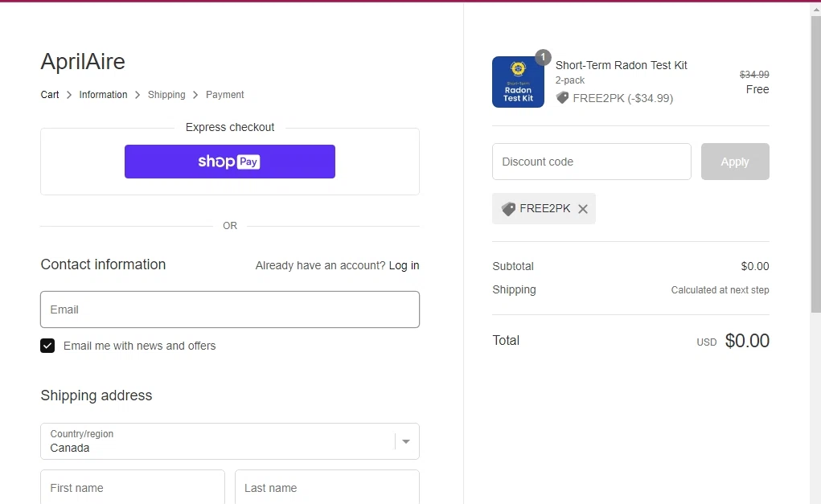Viewport: 821px width, 504px height.
Task: Click the Discount code input field
Action: pos(592,162)
